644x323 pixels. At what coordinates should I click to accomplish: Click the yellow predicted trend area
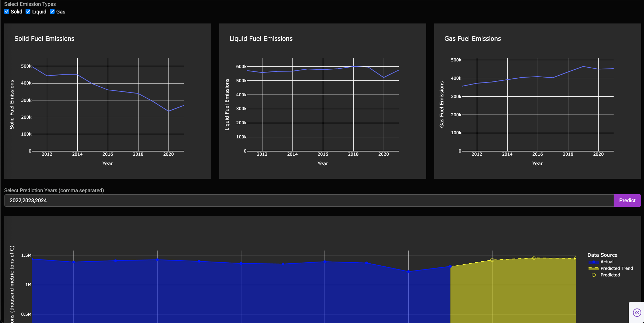coord(513,293)
